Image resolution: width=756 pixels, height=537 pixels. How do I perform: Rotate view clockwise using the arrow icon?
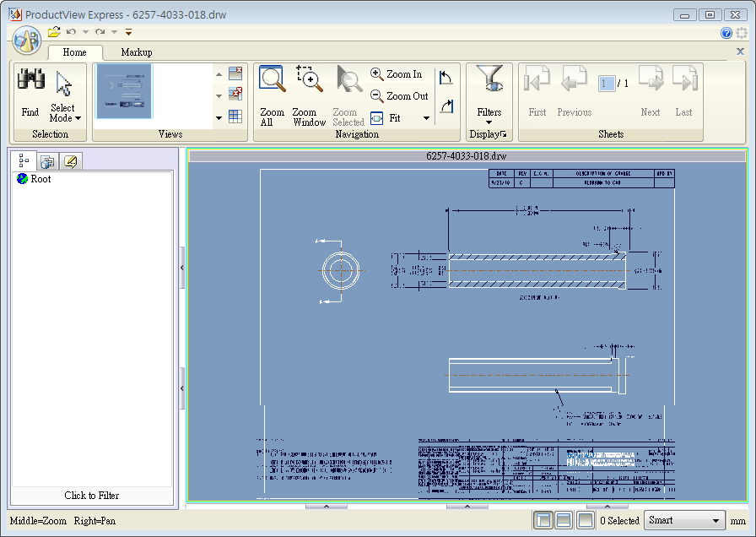point(446,106)
